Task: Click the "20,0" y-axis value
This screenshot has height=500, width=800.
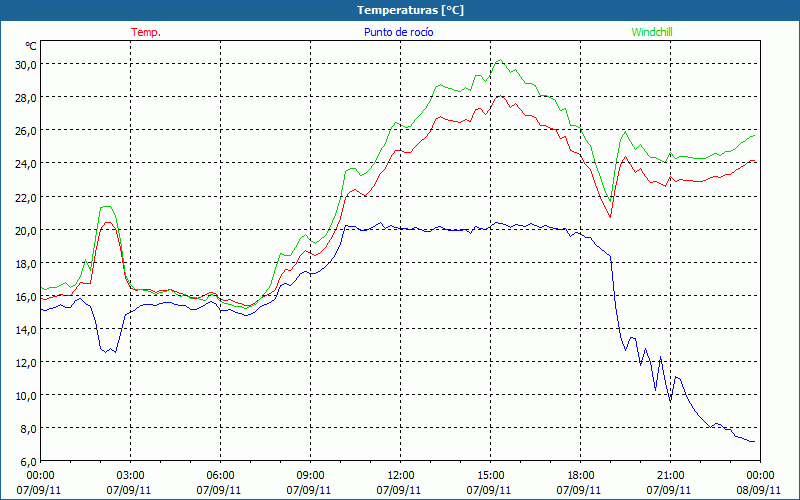Action: [26, 230]
